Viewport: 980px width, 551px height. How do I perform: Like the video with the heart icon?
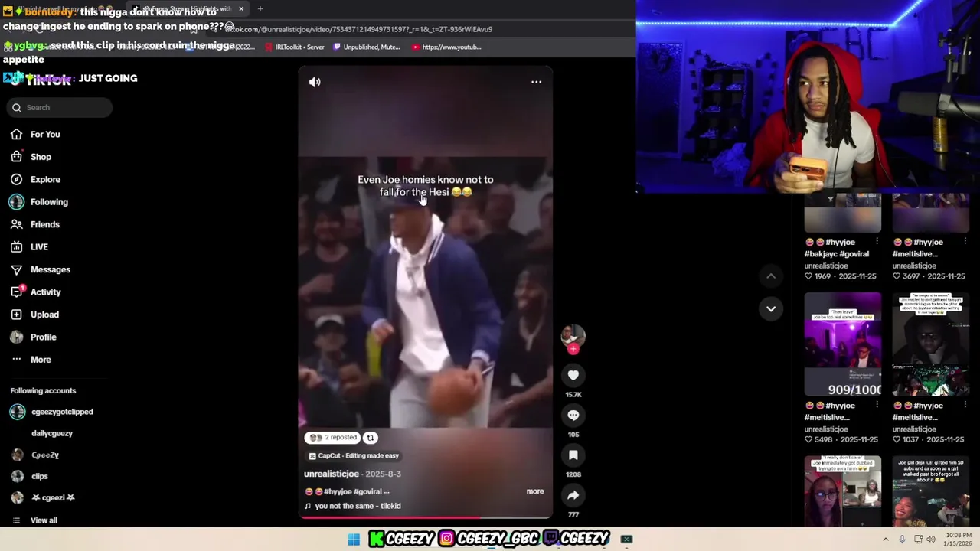[x=573, y=375]
